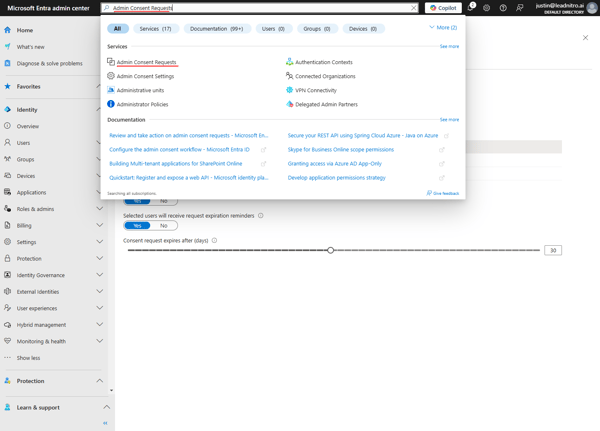Filter results by Documentation (99+) tab

[x=216, y=29]
